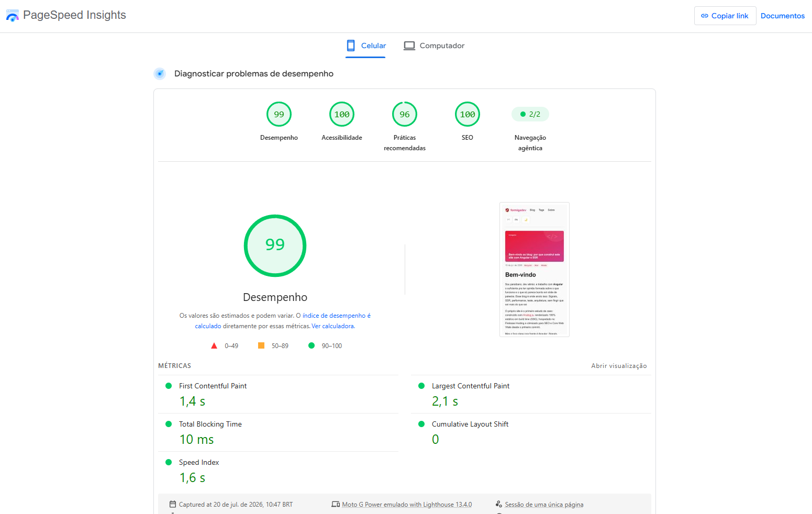
Task: Click the Cumulative Layout Shift label
Action: coord(470,424)
